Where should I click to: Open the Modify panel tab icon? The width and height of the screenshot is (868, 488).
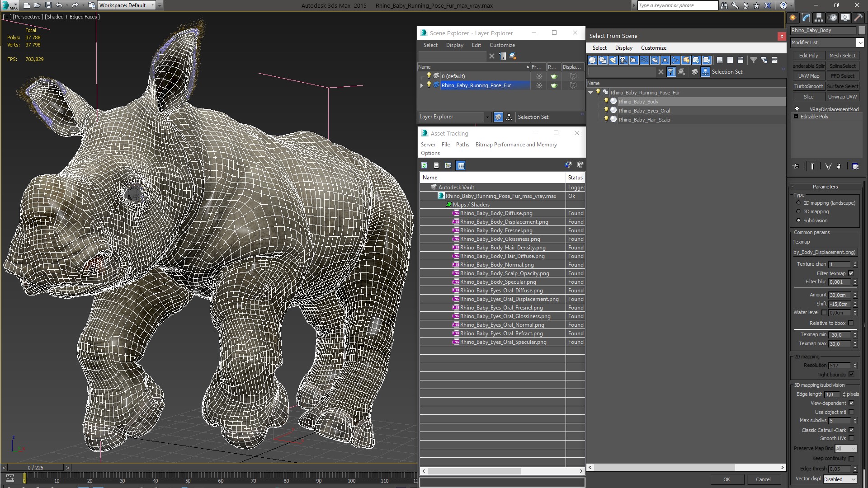pos(806,18)
